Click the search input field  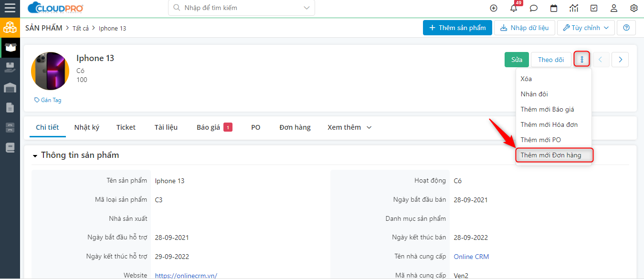[242, 8]
